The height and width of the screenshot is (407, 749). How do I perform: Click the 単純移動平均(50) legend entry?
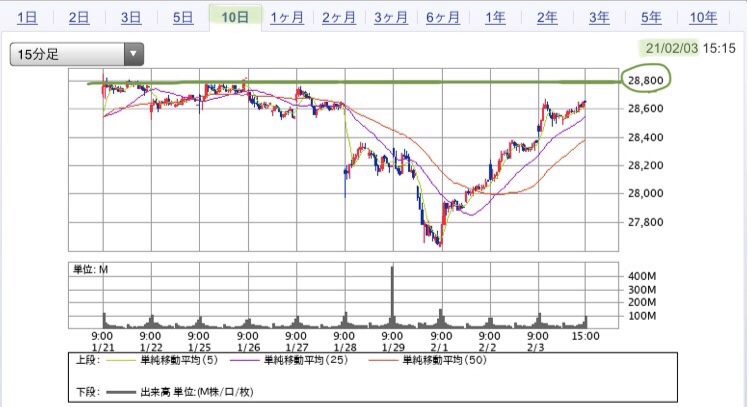(445, 360)
